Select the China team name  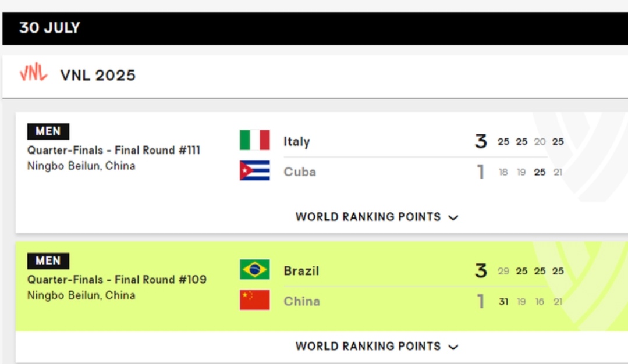click(x=301, y=301)
